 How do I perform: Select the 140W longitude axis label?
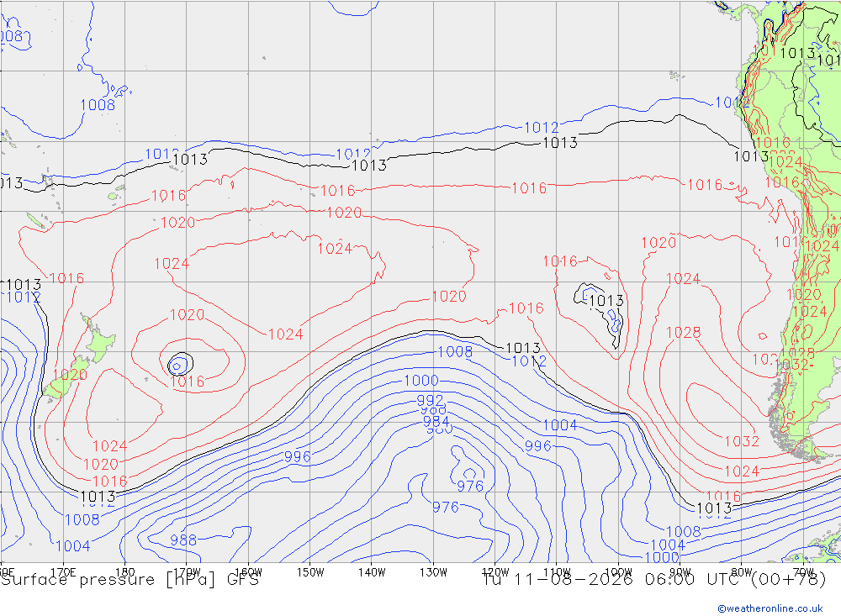click(x=372, y=572)
